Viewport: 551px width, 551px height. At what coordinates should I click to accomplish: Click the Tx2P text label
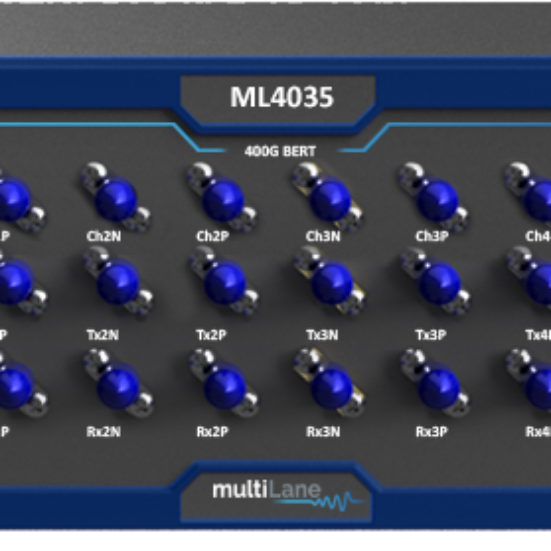point(211,335)
